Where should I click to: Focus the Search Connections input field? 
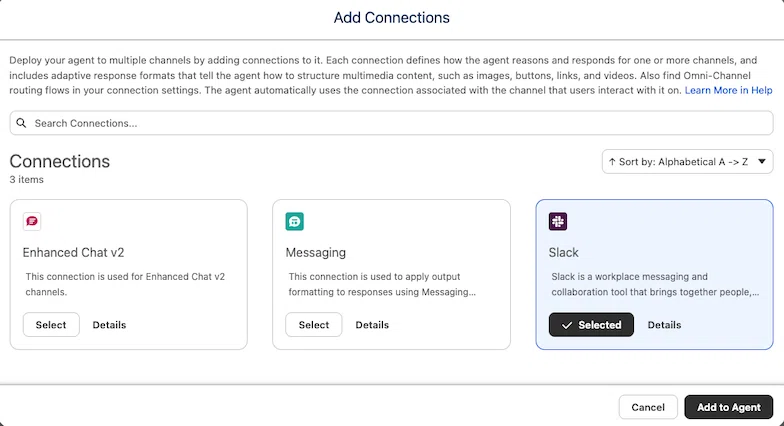pos(392,123)
